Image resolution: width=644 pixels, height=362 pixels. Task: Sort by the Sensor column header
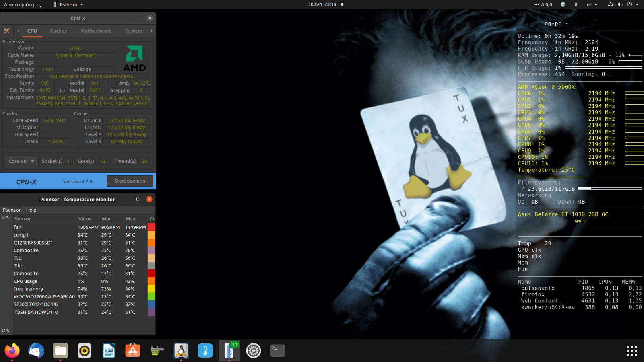pyautogui.click(x=44, y=219)
